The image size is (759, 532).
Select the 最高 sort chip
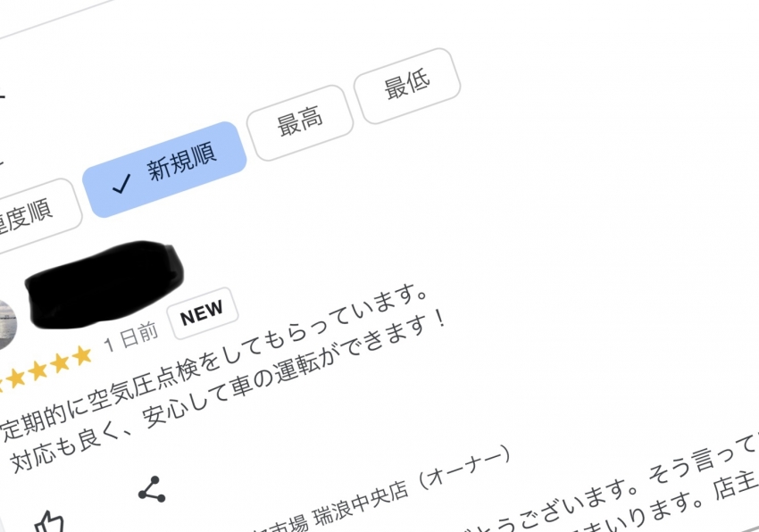[300, 123]
